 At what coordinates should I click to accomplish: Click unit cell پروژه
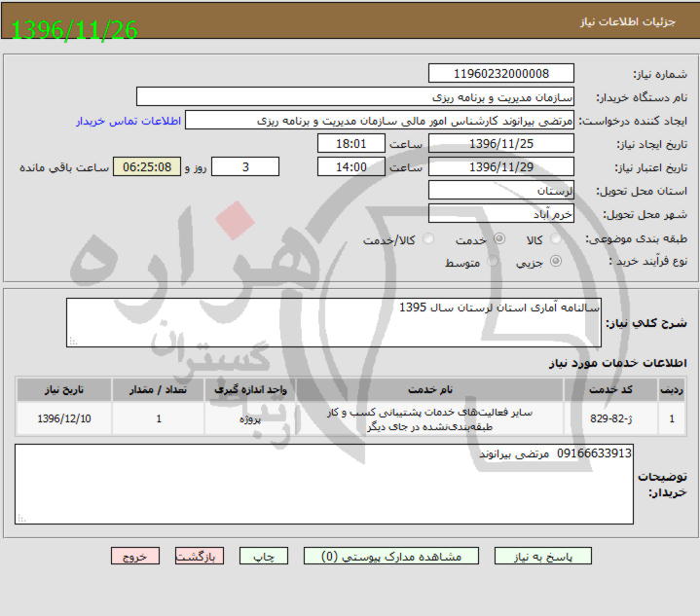coord(250,418)
